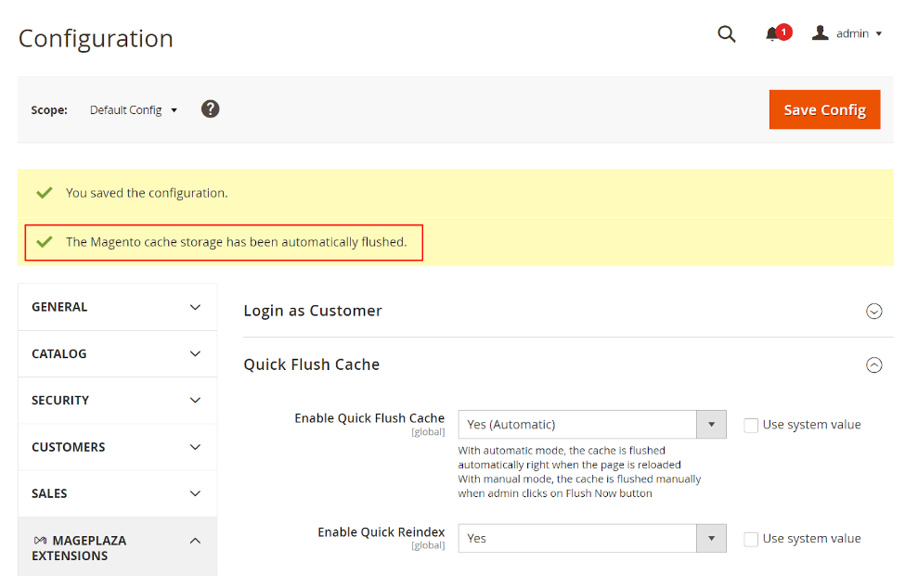The width and height of the screenshot is (905, 588).
Task: Check Use system value for Quick Reindex
Action: point(751,539)
